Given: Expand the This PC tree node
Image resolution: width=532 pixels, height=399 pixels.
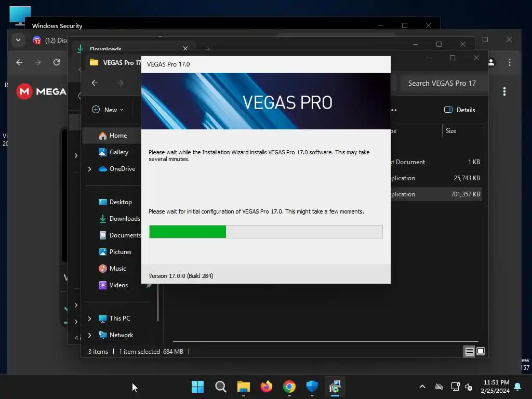Looking at the screenshot, I should point(89,318).
